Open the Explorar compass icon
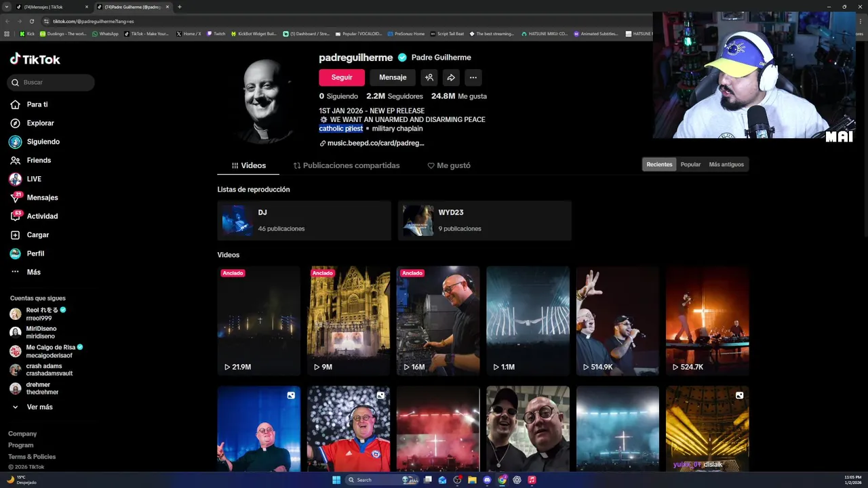The height and width of the screenshot is (488, 868). (x=15, y=123)
